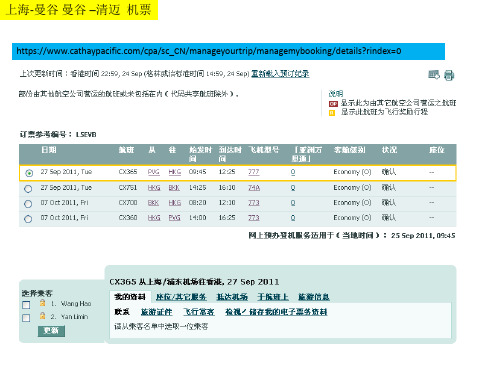This screenshot has height=375, width=500.
Task: Click the booking reference number text
Action: click(x=86, y=135)
